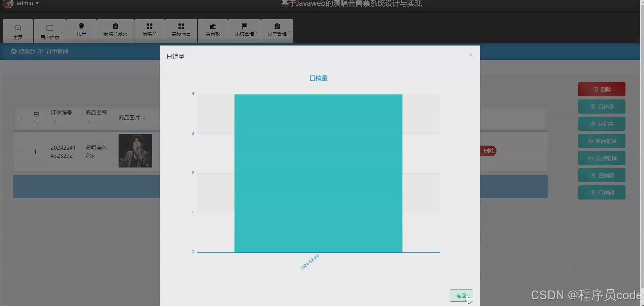
Task: Check the checkbox for order row 1
Action: 19,152
